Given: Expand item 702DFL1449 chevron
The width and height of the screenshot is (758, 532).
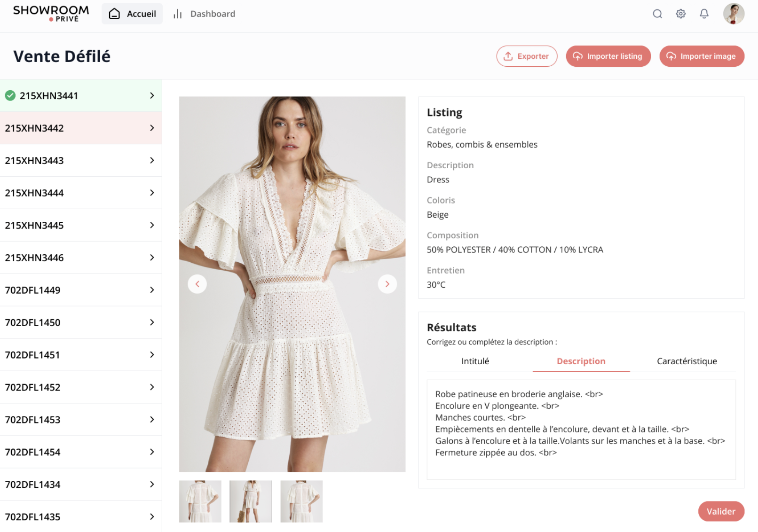Looking at the screenshot, I should pyautogui.click(x=152, y=290).
